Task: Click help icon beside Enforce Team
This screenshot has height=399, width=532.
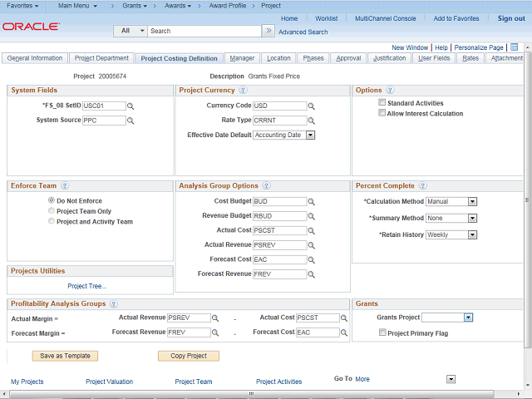Action: 65,186
